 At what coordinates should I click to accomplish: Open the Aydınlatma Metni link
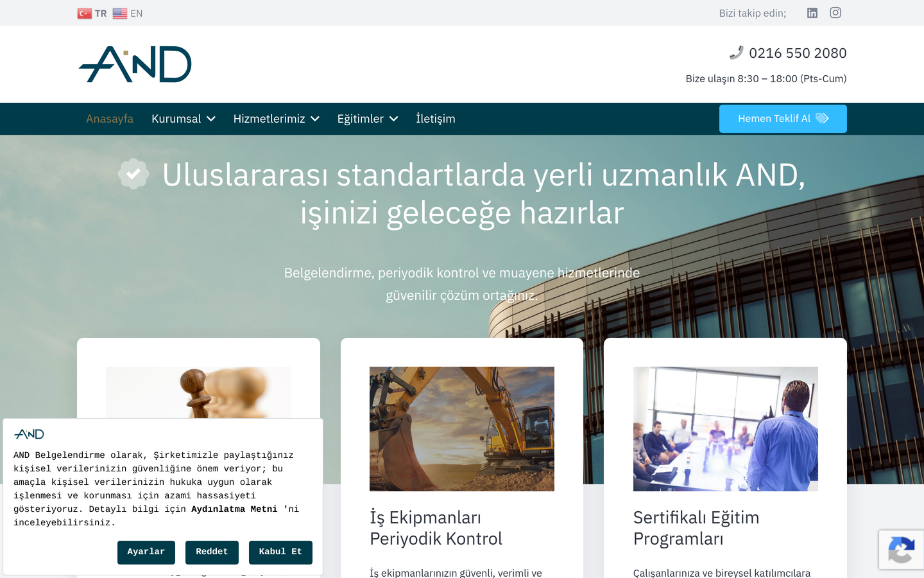(x=234, y=509)
